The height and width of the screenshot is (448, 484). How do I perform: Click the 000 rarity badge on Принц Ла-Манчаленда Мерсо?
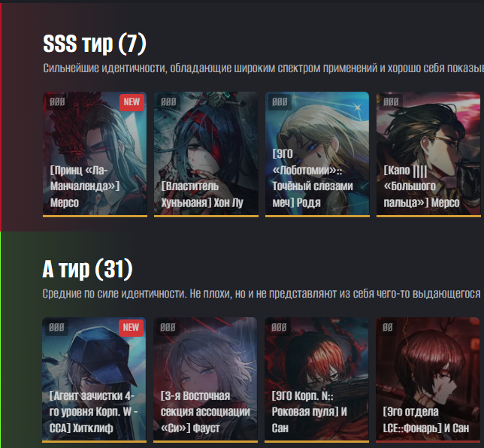[x=57, y=102]
